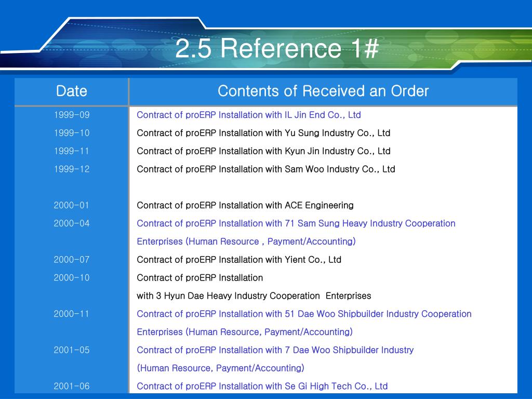This screenshot has height=399, width=532.
Task: Select the Kyun Jin Industry contract line
Action: (263, 151)
